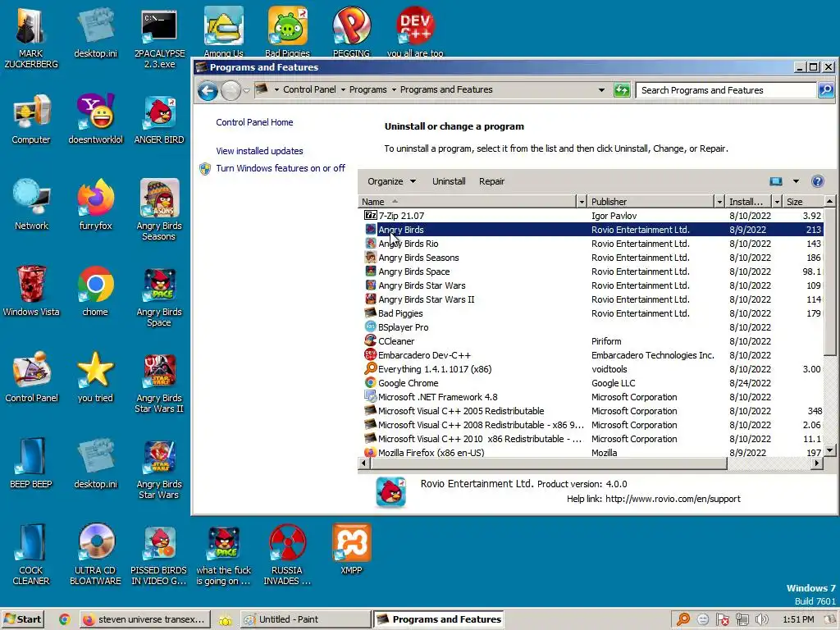Open the Name column filter dropdown

click(582, 202)
